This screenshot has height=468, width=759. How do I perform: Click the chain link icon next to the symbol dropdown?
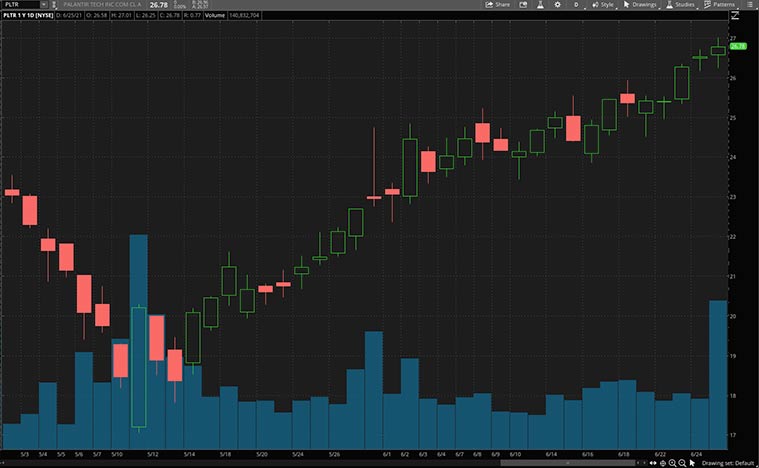coord(54,4)
